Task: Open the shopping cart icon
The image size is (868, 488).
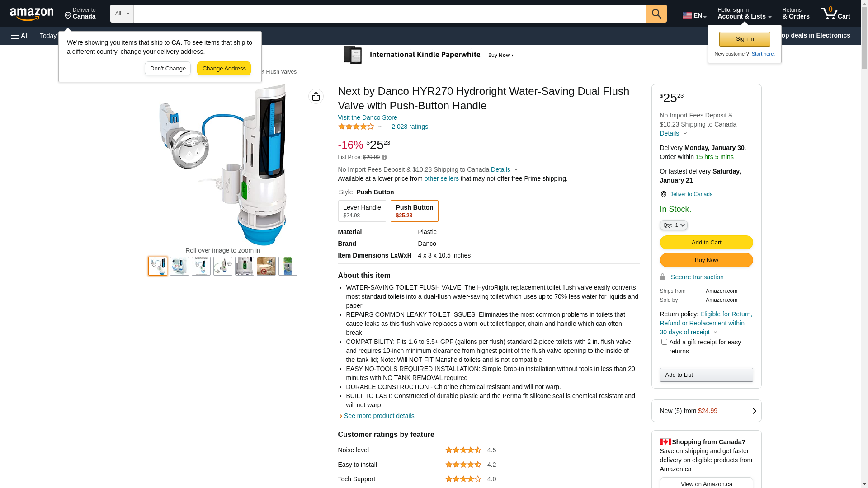Action: 835,14
